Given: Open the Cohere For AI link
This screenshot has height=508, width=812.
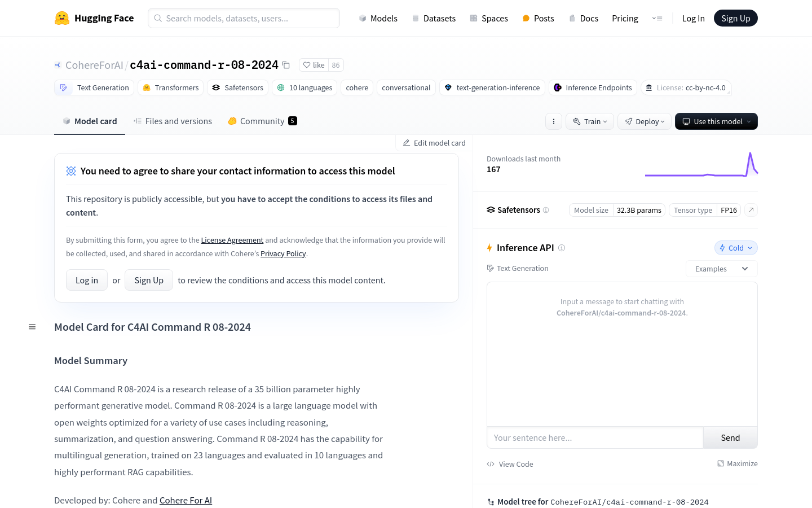Looking at the screenshot, I should coord(186,500).
